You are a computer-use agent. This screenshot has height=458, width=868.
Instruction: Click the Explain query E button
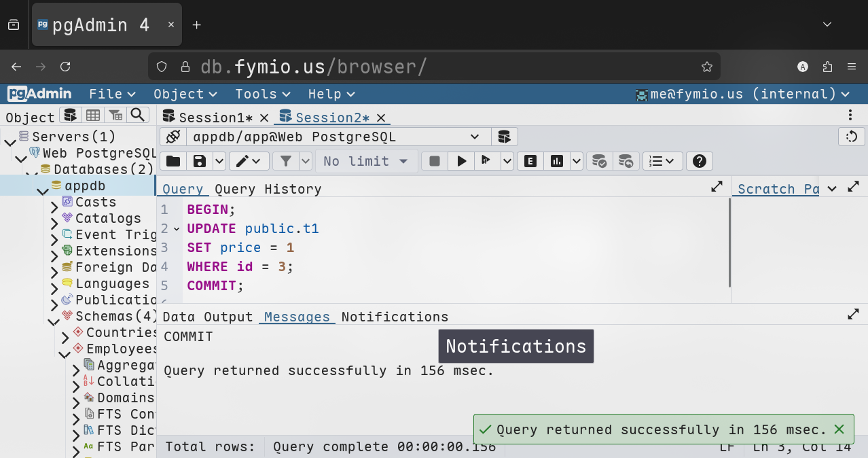[x=530, y=161]
